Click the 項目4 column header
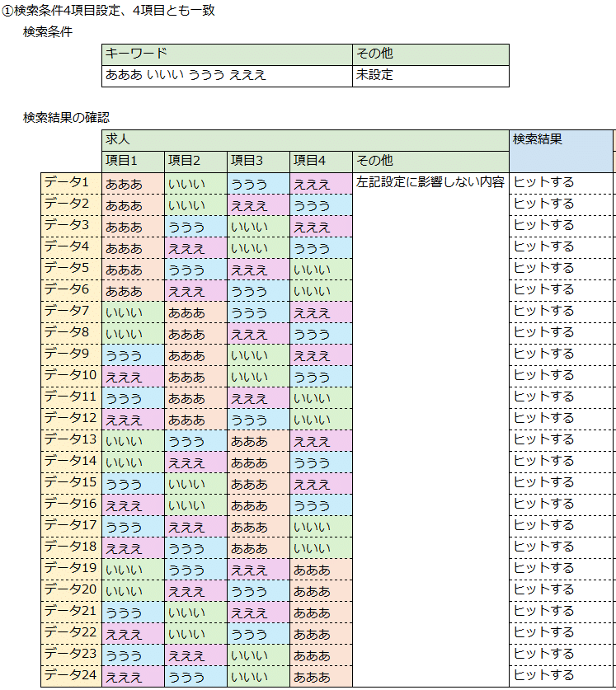The height and width of the screenshot is (690, 616). 321,161
